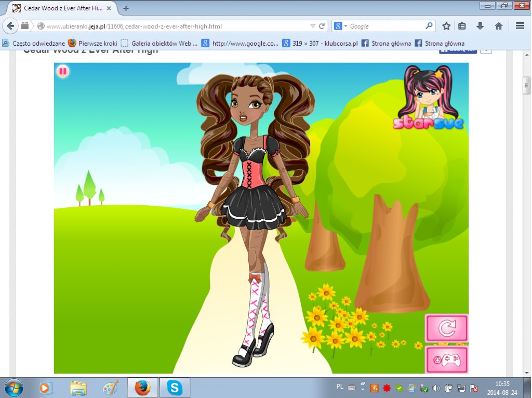
Task: Bookmark this page with star icon
Action: click(446, 26)
